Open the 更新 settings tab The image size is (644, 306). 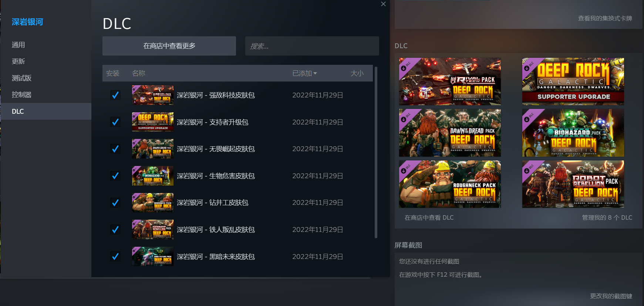coord(46,61)
